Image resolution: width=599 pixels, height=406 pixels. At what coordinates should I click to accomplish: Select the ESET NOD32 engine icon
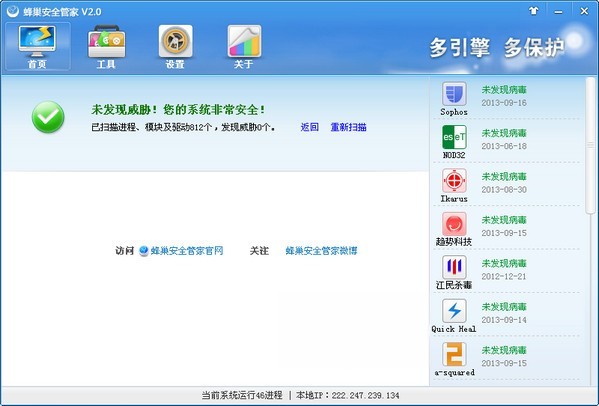click(x=454, y=137)
